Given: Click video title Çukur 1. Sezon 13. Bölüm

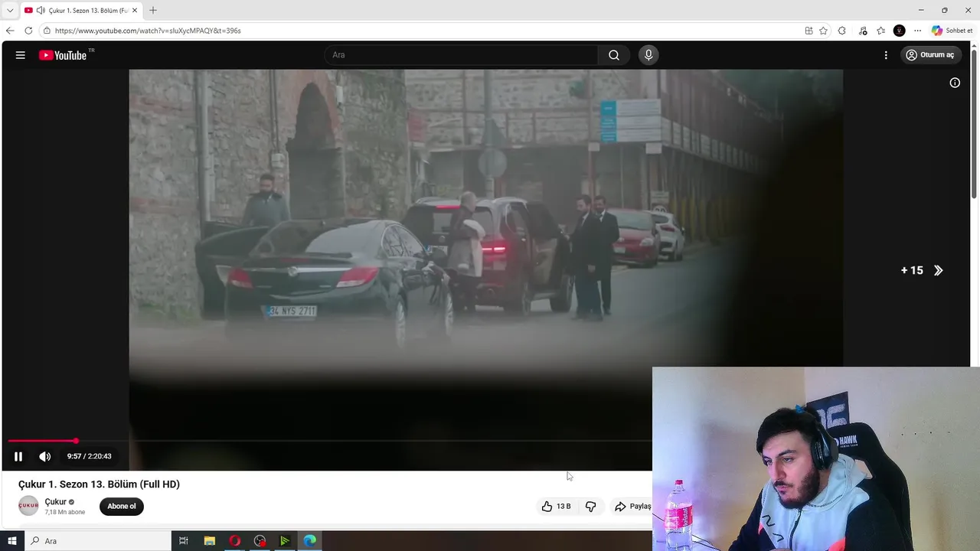Looking at the screenshot, I should (x=99, y=484).
